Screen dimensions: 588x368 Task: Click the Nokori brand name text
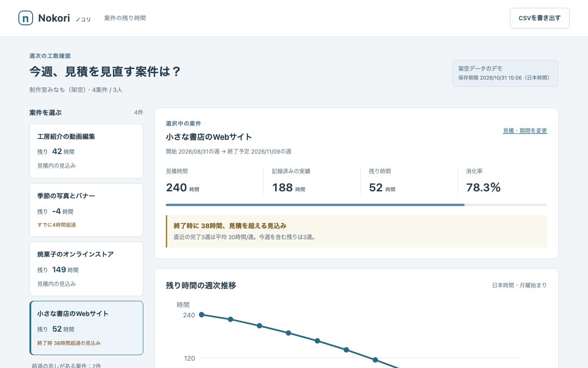tap(54, 18)
